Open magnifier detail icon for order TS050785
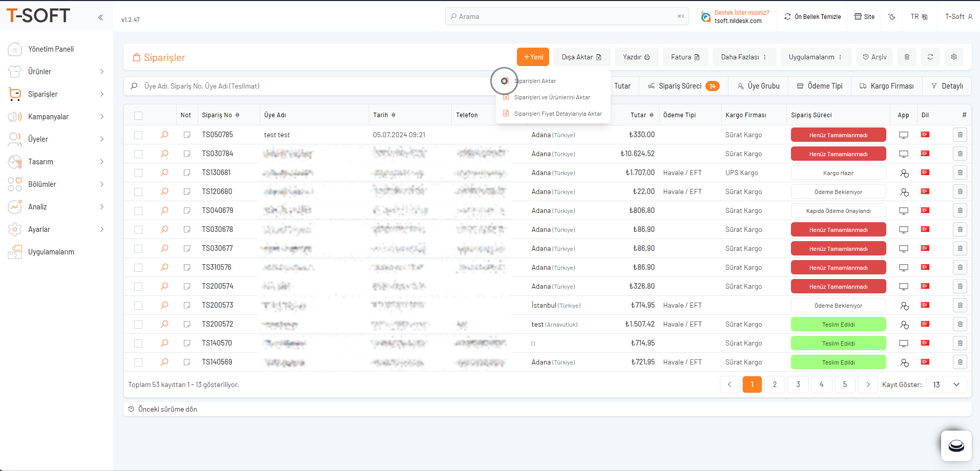 (x=164, y=135)
